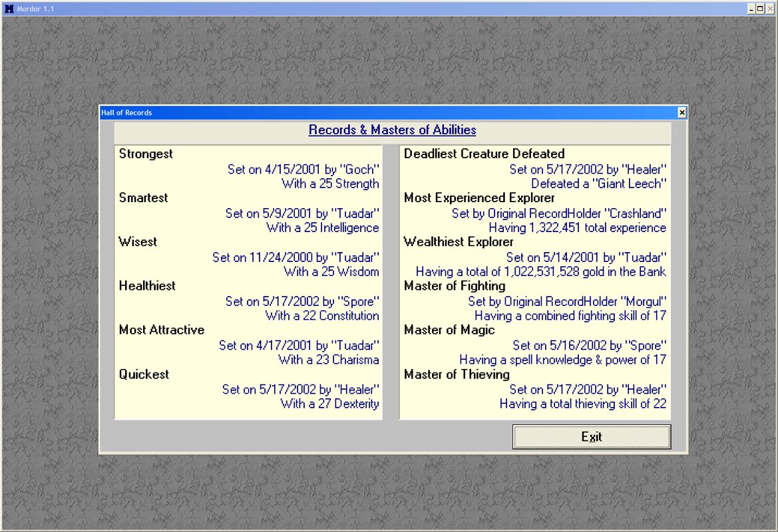The height and width of the screenshot is (532, 778).
Task: Click the Master of Magic heading
Action: click(x=449, y=330)
